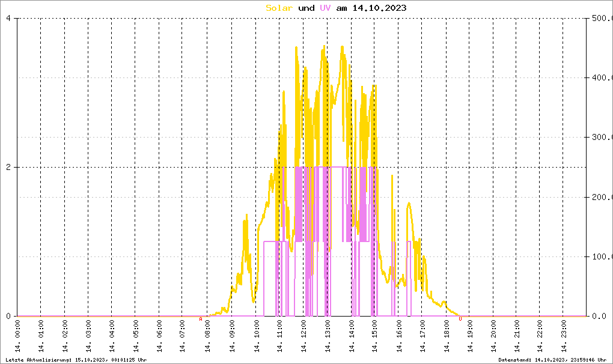The height and width of the screenshot is (364, 613).
Task: Click the red sunrise marker 'A'
Action: tap(201, 319)
